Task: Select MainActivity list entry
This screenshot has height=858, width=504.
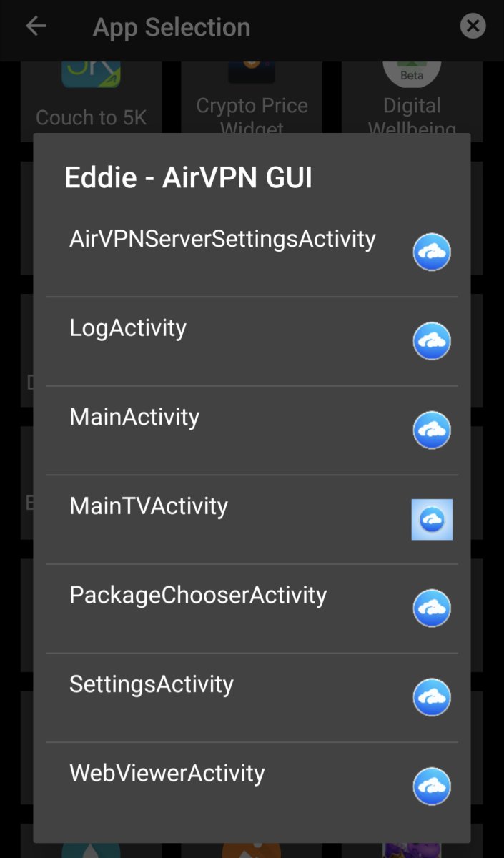Action: [x=134, y=417]
